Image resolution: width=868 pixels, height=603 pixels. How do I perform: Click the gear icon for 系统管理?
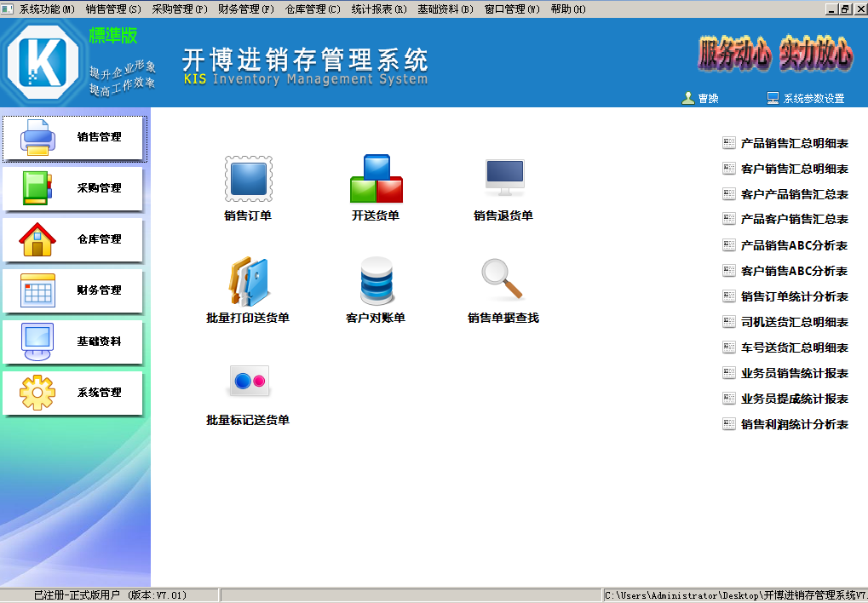[37, 393]
